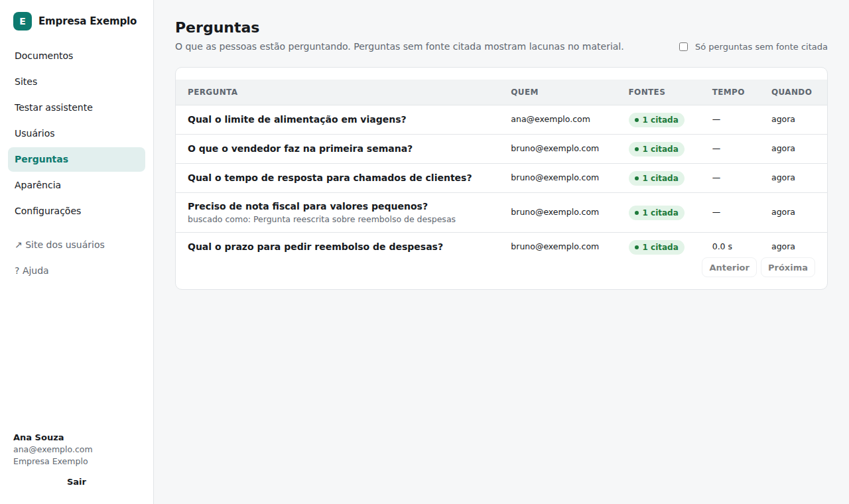Click the QUANDO column header

[x=791, y=92]
